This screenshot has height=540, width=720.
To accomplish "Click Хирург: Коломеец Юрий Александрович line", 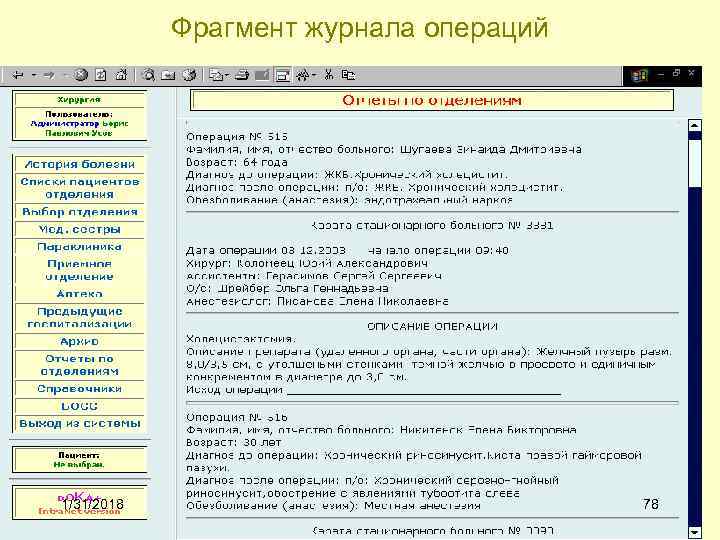I will tap(307, 264).
